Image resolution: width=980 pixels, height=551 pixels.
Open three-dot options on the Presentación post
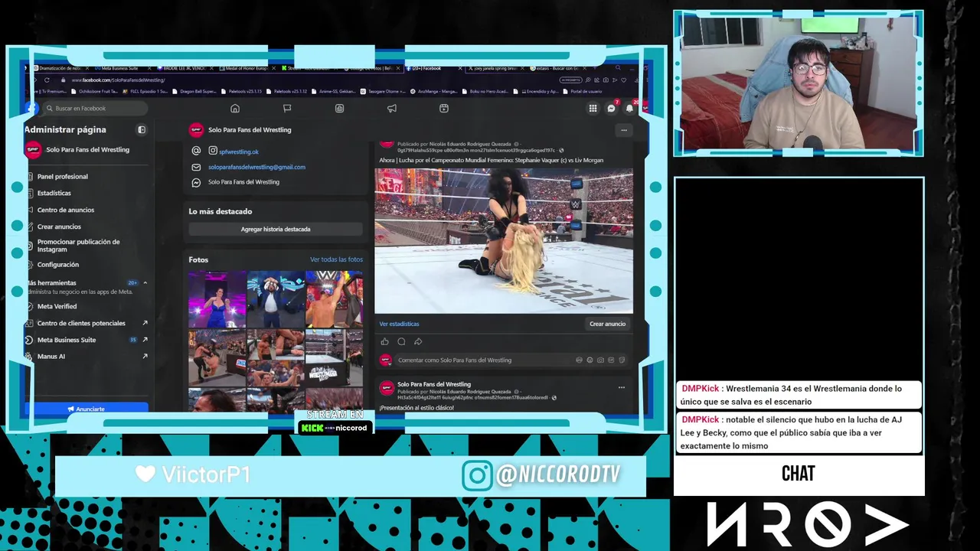click(622, 387)
